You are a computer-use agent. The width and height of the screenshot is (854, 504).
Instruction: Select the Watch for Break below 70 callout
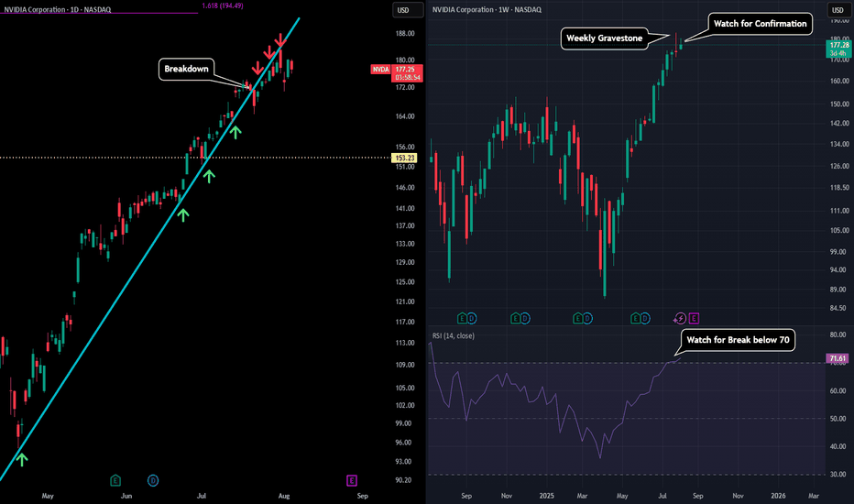738,339
